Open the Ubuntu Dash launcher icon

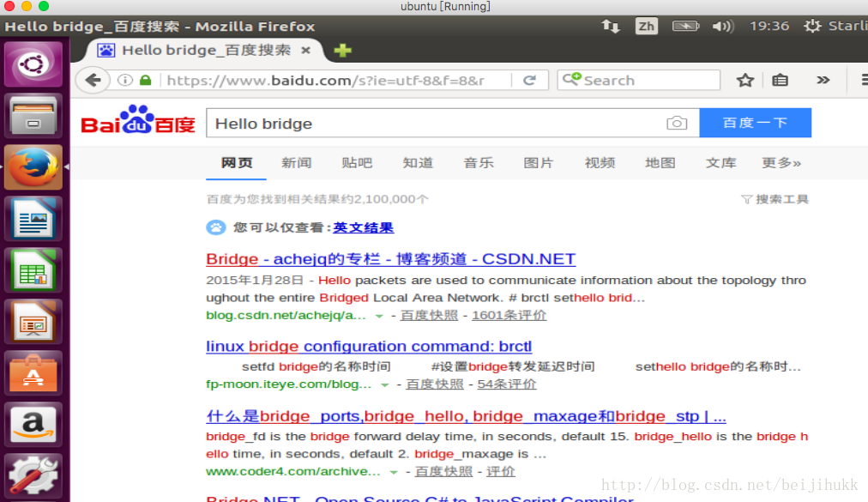pyautogui.click(x=33, y=64)
